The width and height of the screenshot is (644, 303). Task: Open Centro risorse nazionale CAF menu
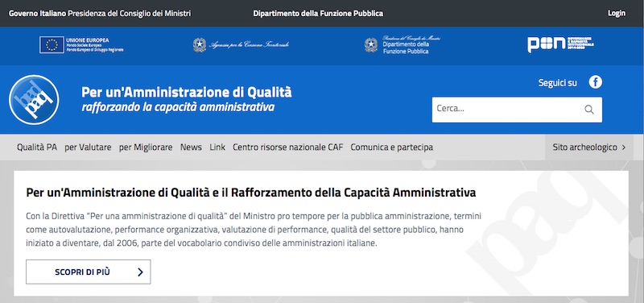(288, 147)
